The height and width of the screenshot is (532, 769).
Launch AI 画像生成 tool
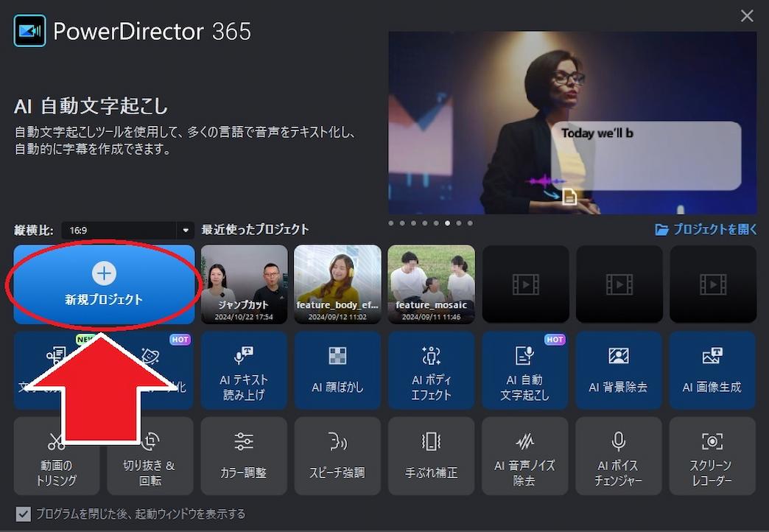(x=712, y=371)
